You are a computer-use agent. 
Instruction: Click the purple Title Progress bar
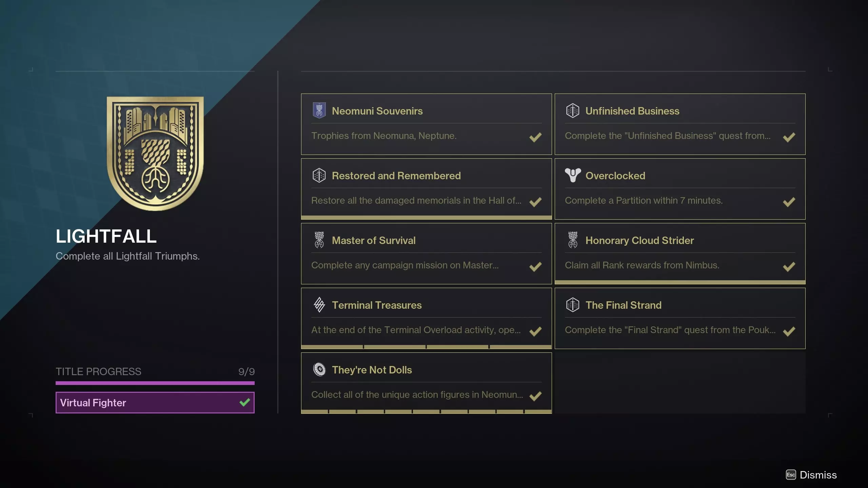[155, 383]
